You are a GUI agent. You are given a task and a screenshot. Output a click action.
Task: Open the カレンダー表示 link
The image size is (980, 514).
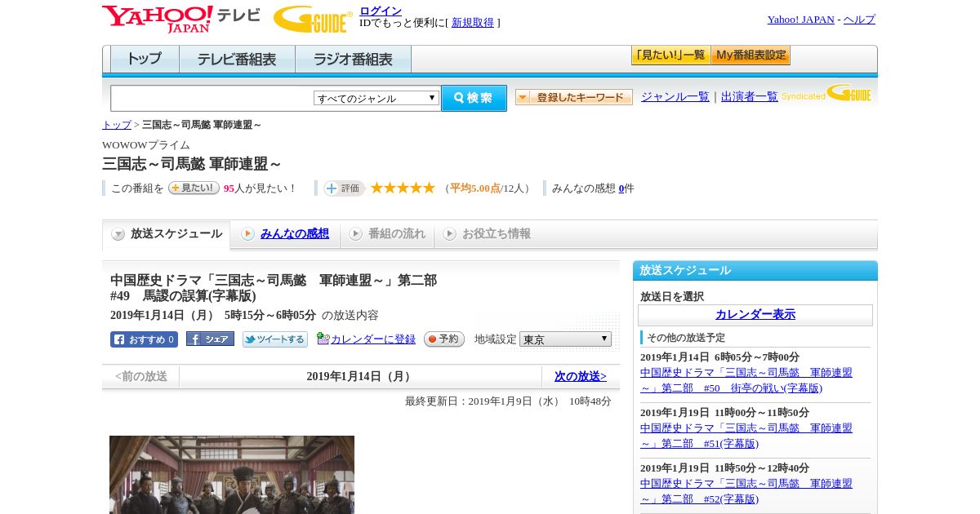coord(755,315)
